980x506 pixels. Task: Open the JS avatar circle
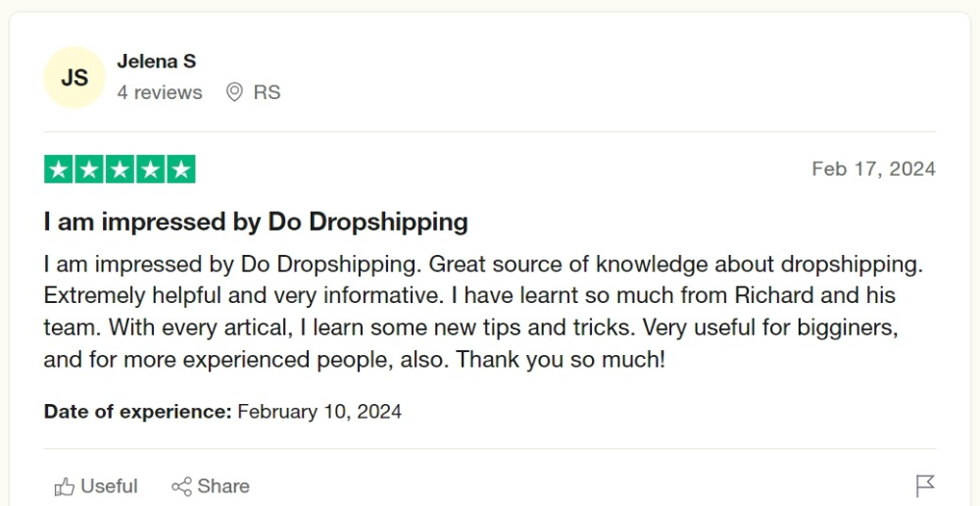pyautogui.click(x=74, y=77)
